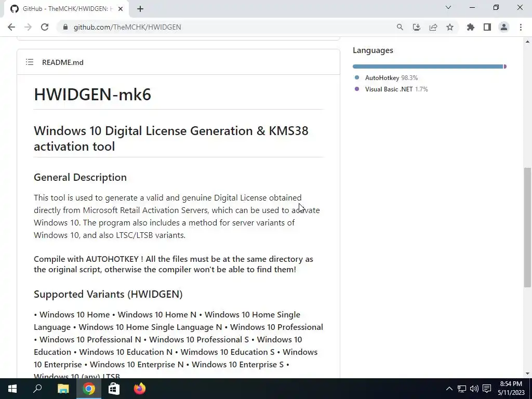Click the AutoHotkey blue color dot

(x=356, y=77)
